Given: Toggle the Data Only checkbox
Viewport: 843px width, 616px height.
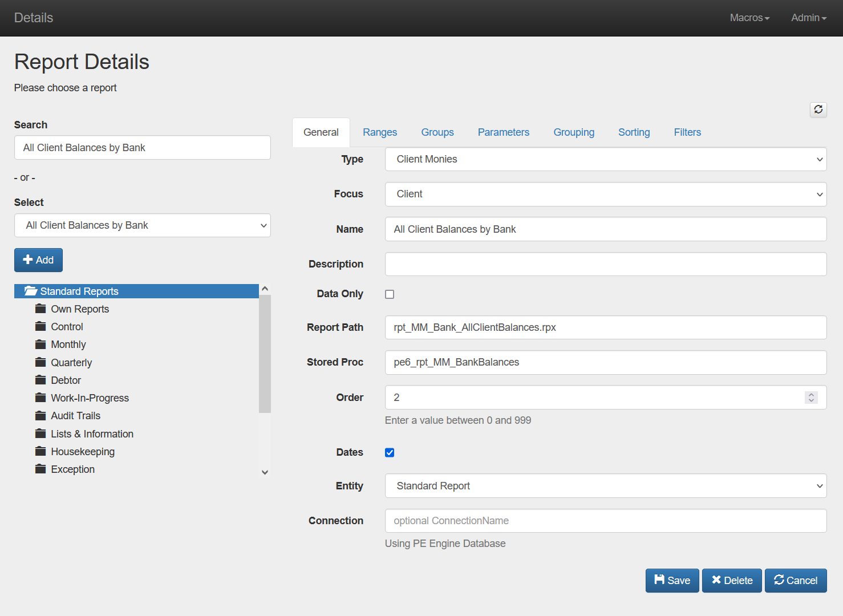Looking at the screenshot, I should click(x=390, y=294).
